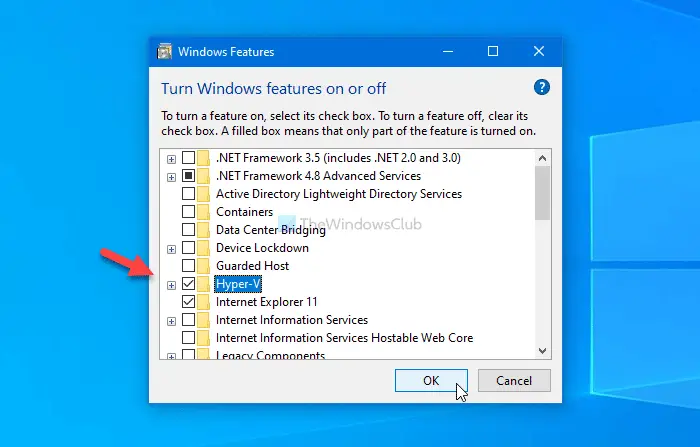700x447 pixels.
Task: Click the folder icon beside Internet Explorer 11
Action: 203,302
